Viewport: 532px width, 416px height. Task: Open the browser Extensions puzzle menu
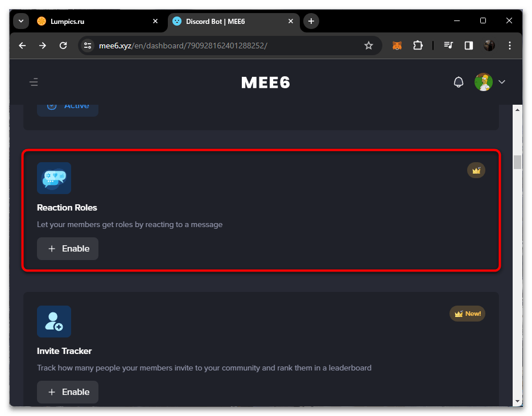tap(418, 46)
